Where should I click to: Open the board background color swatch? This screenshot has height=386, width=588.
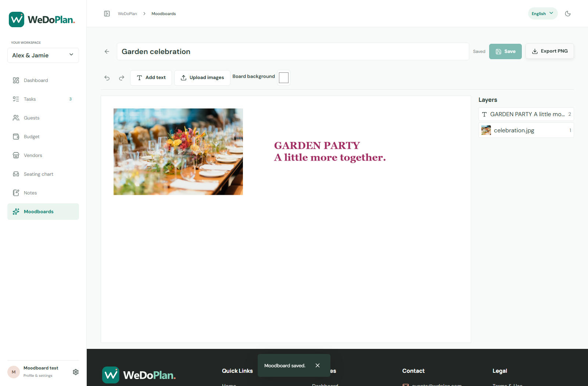(284, 78)
